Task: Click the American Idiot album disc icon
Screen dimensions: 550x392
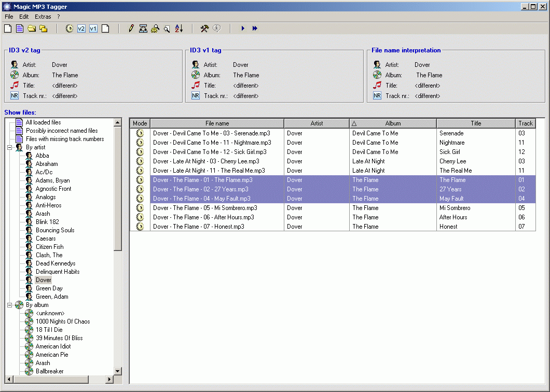Action: pos(29,346)
